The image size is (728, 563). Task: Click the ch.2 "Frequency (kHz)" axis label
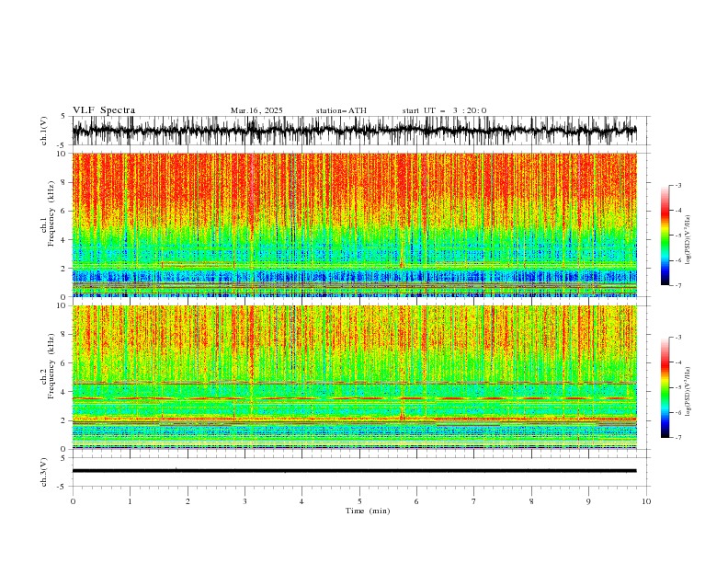tap(51, 365)
